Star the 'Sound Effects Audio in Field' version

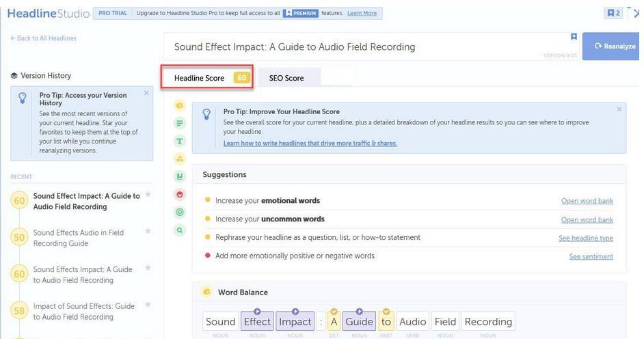[x=148, y=231]
